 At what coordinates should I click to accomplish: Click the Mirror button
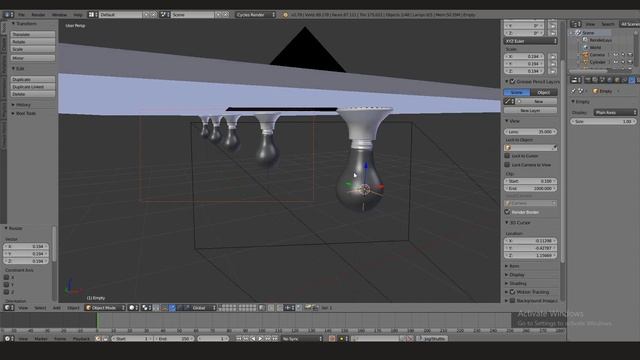tap(33, 58)
